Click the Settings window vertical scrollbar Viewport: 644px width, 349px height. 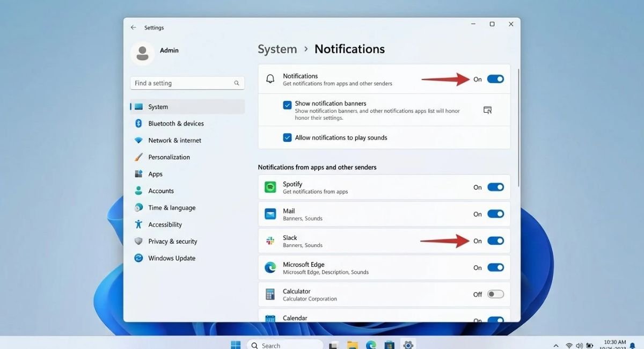518,129
